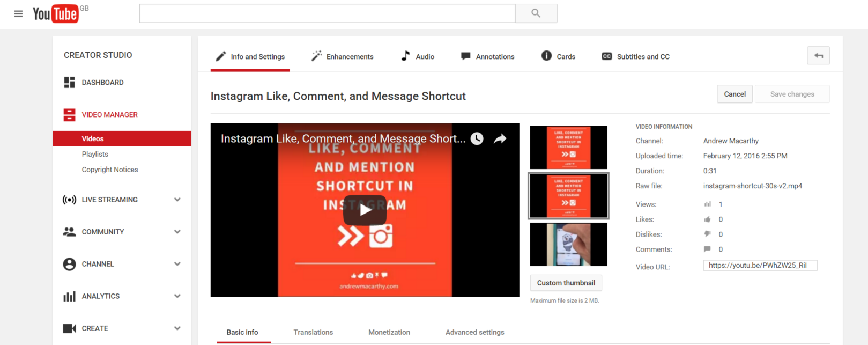This screenshot has height=345, width=868.
Task: Click the search magnifier button
Action: (536, 13)
